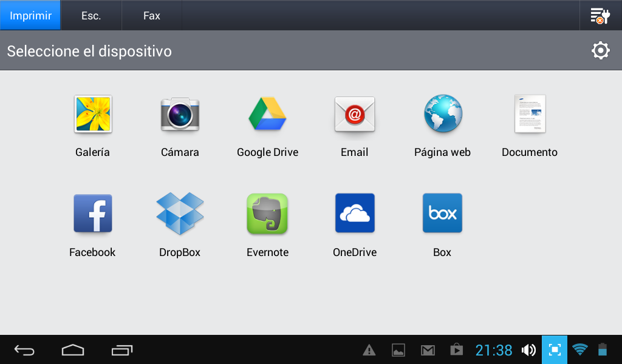622x364 pixels.
Task: Switch to the Fax tab
Action: click(151, 15)
